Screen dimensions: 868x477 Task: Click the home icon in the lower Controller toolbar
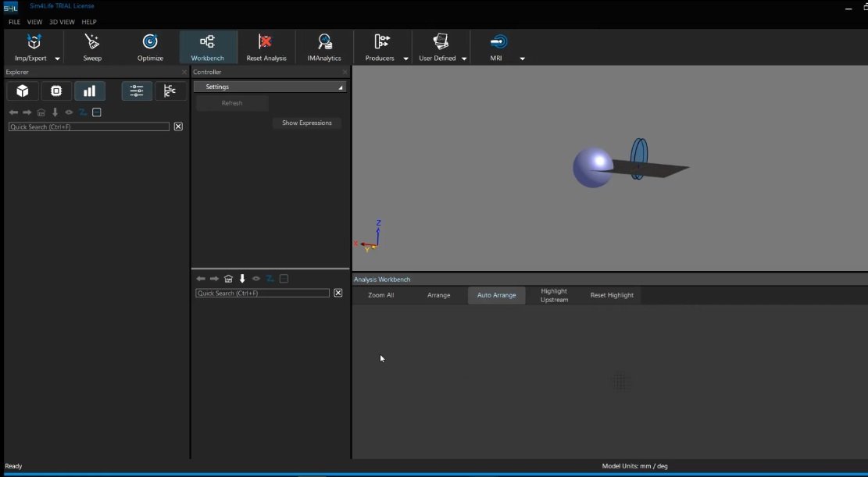(228, 279)
